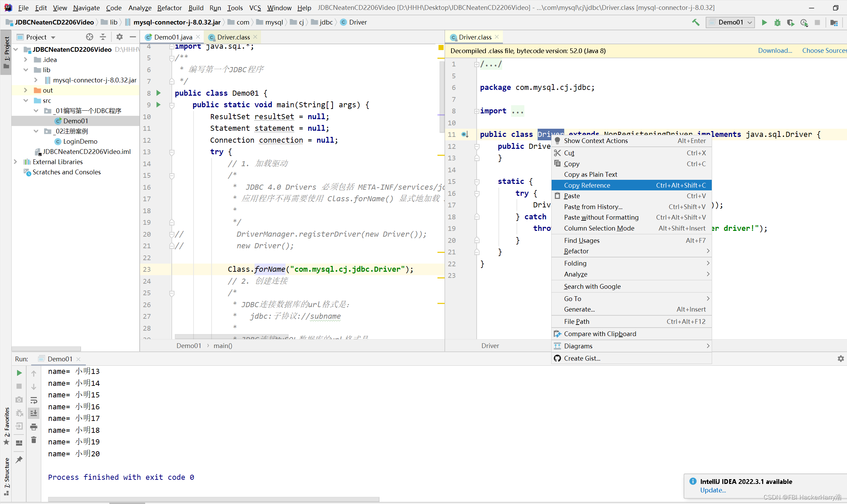Click the Download... sources link
Viewport: 847px width, 504px height.
[x=775, y=50]
